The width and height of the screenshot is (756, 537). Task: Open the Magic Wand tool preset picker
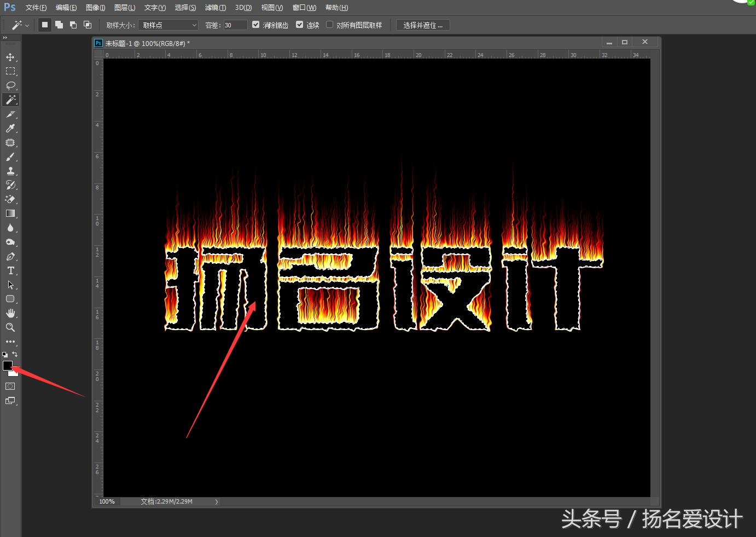20,25
